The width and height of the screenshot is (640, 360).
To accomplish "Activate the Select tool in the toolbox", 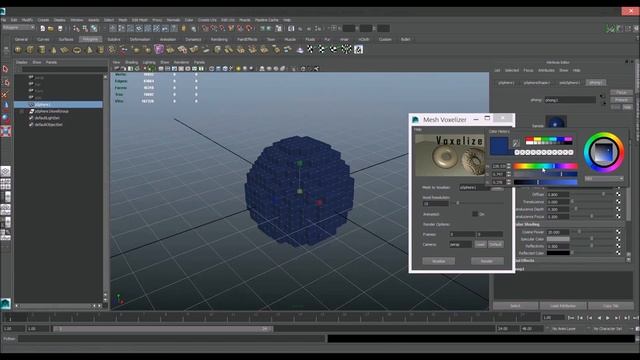I will click(6, 69).
